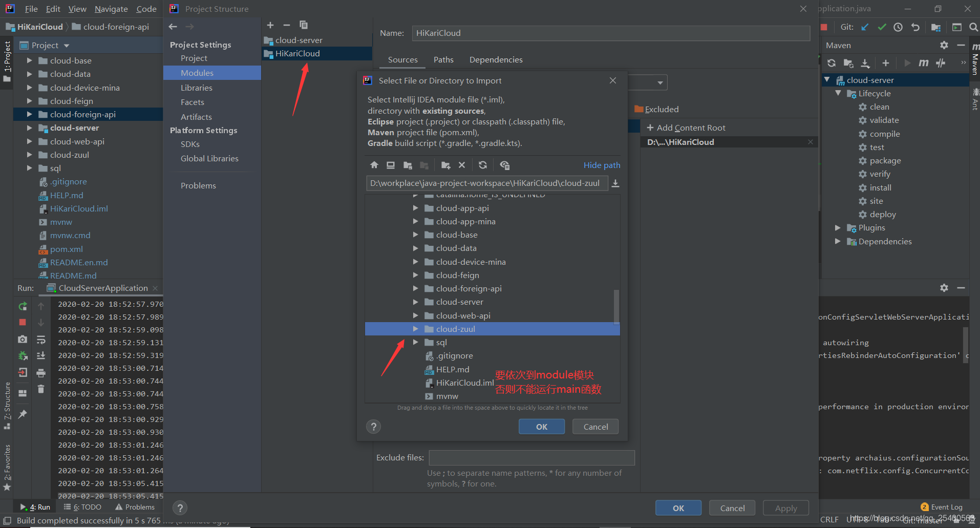Rerun CloudServerApplication in Run panel
Viewport: 980px width, 528px height.
23,306
